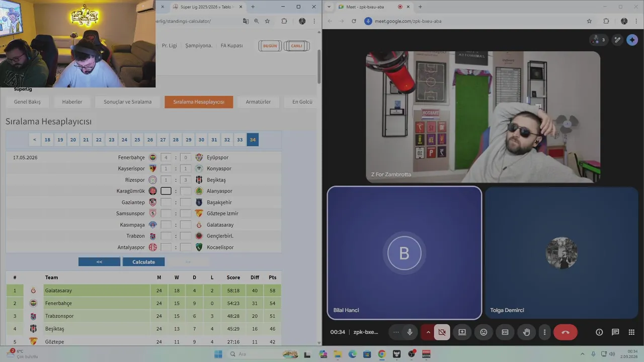The image size is (644, 362).
Task: Click Present screen icon in Meet
Action: 462,332
